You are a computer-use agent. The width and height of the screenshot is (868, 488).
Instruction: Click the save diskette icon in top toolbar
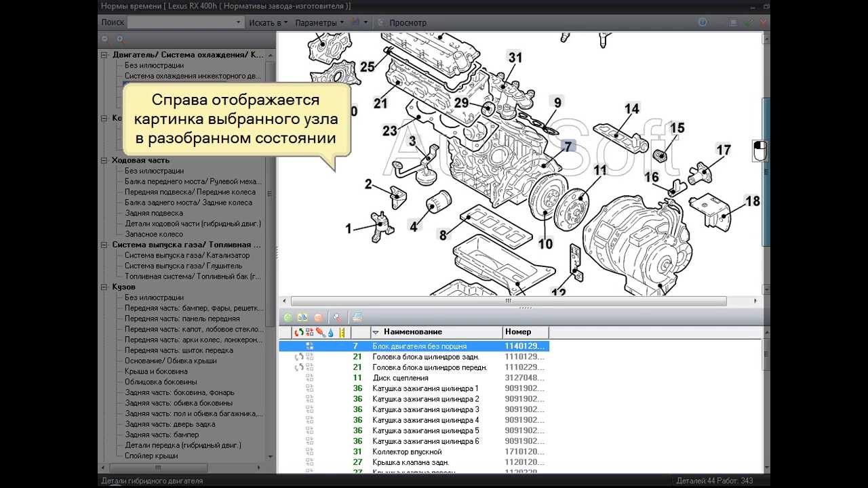point(356,22)
